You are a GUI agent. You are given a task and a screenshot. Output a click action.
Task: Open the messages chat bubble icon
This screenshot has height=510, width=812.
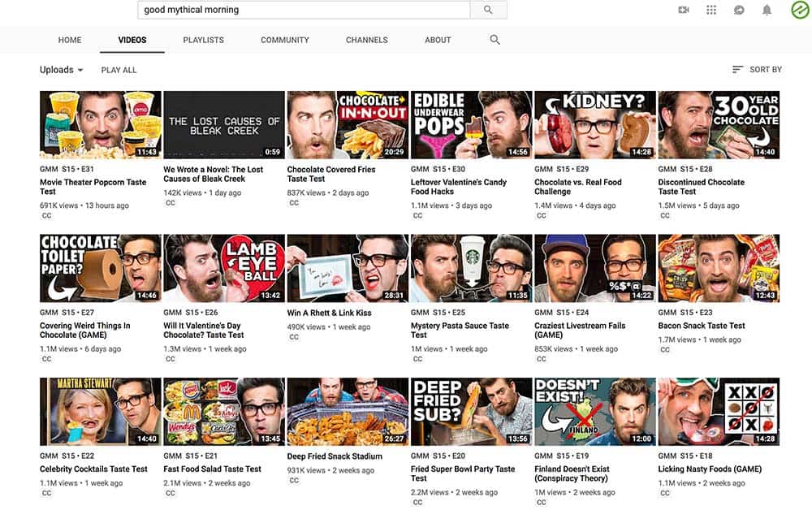click(739, 10)
